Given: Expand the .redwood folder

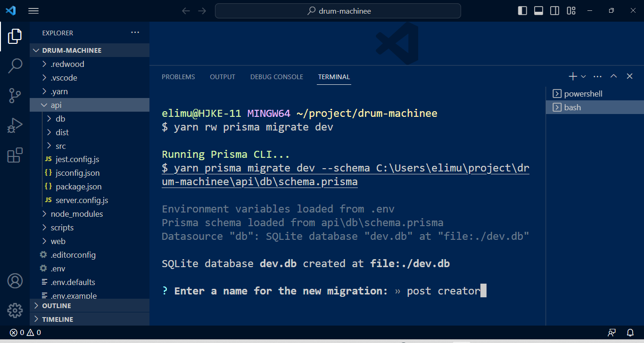Looking at the screenshot, I should 90,64.
